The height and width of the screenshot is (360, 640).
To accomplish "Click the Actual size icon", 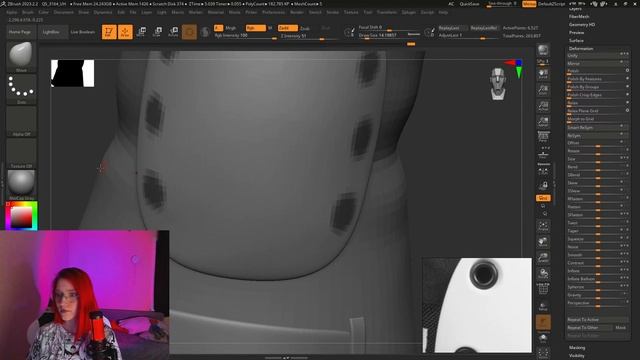I will click(x=543, y=106).
